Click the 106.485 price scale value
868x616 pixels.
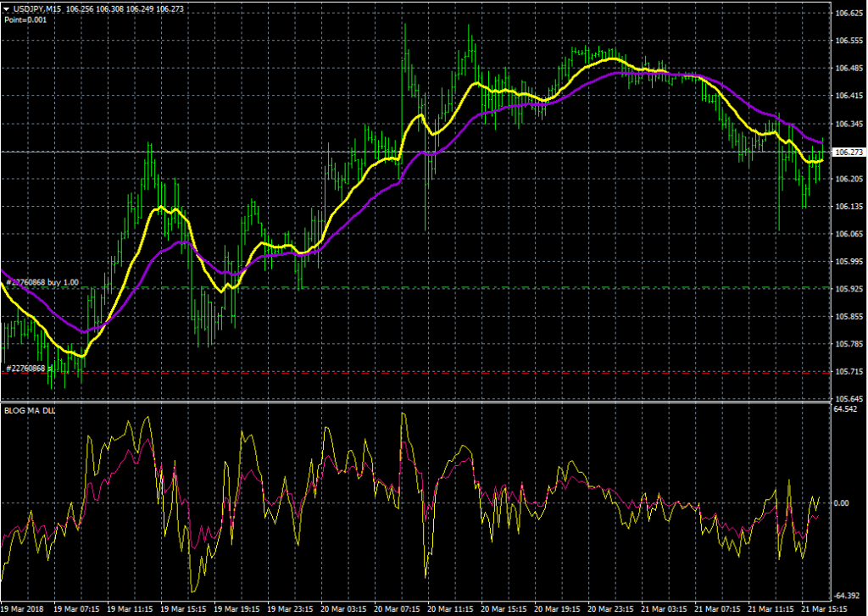coord(848,69)
